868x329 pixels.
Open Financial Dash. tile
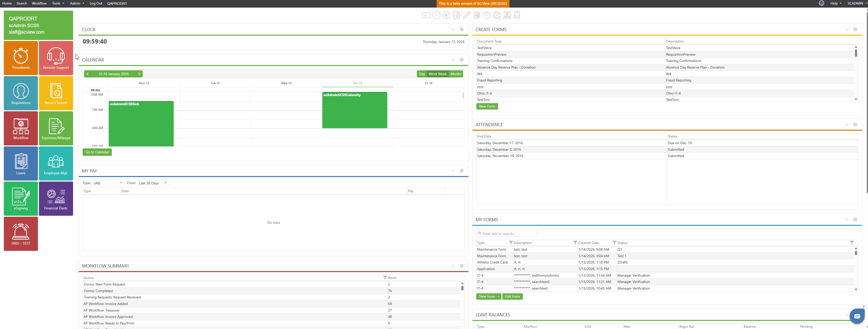56,199
